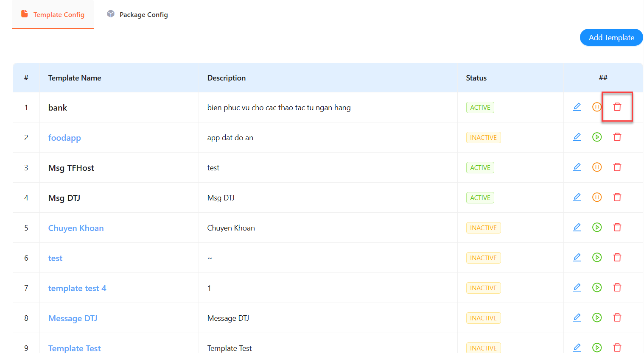Viewport: 644px width, 353px height.
Task: Open the Template Test link
Action: click(x=75, y=348)
